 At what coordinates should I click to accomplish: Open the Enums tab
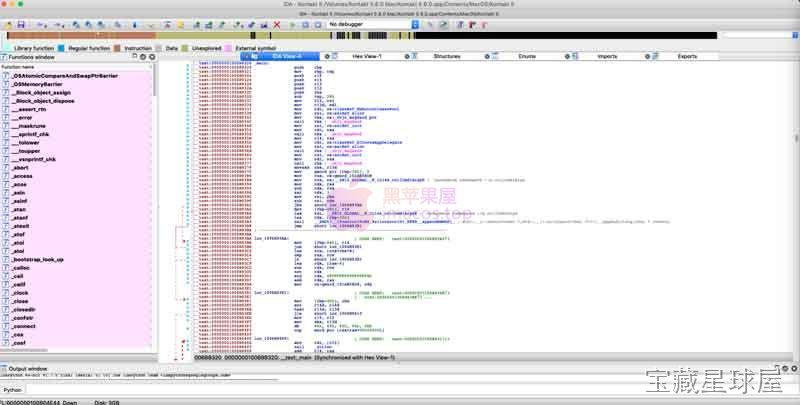click(527, 56)
